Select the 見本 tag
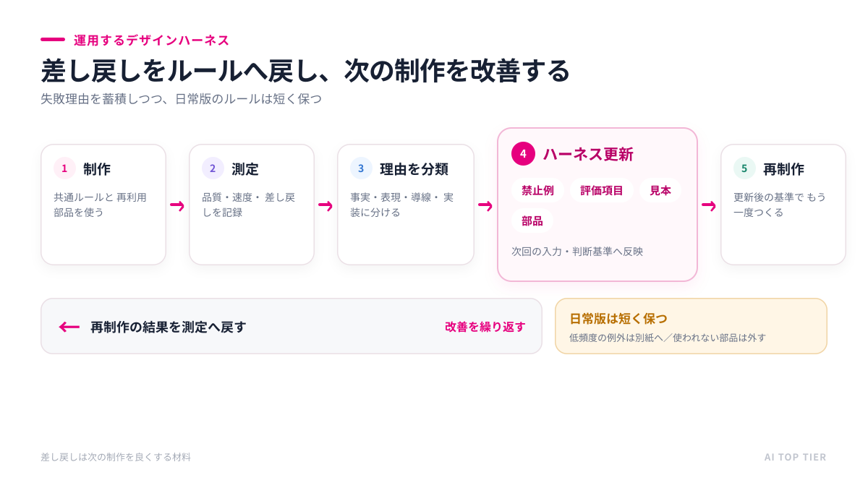 (x=660, y=190)
